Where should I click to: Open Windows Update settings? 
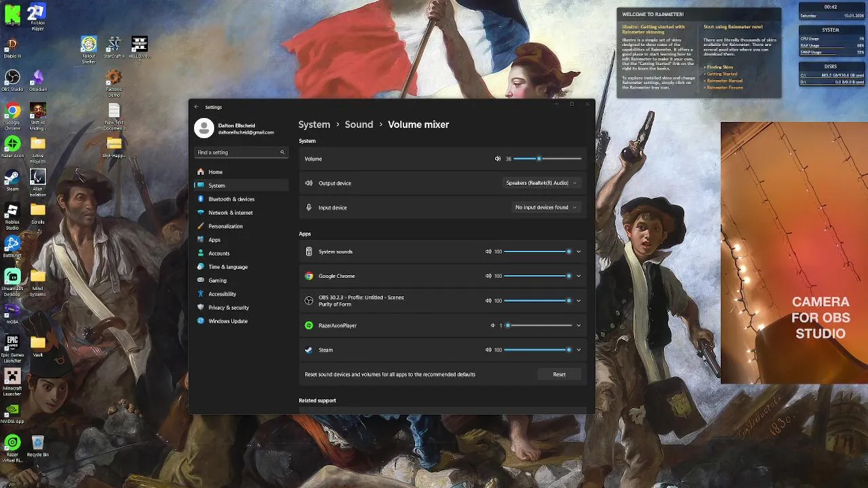pyautogui.click(x=241, y=321)
